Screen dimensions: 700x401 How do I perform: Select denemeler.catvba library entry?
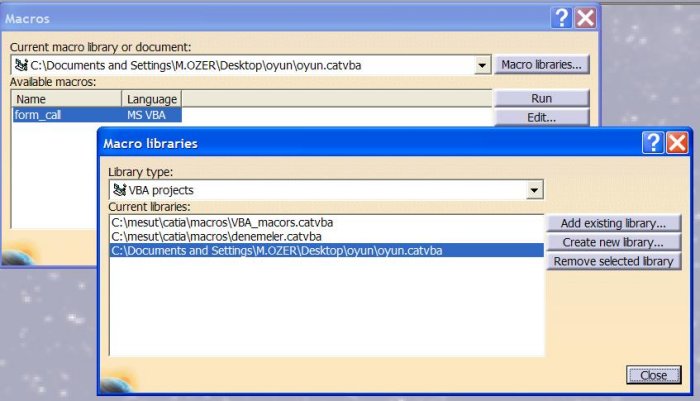216,236
